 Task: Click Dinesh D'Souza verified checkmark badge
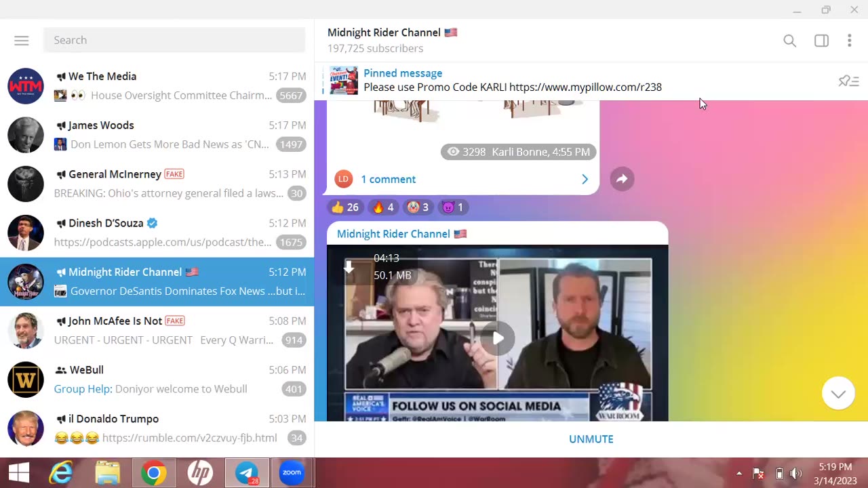coord(153,223)
